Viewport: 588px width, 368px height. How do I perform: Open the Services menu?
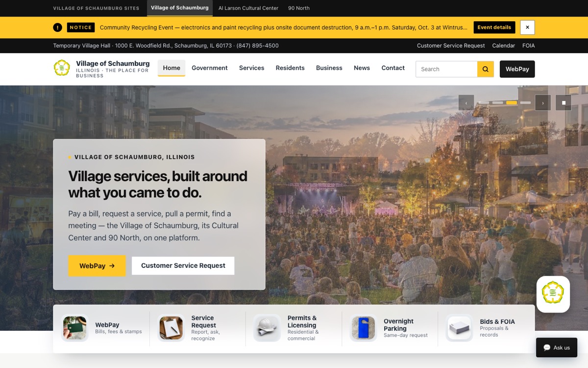tap(252, 68)
